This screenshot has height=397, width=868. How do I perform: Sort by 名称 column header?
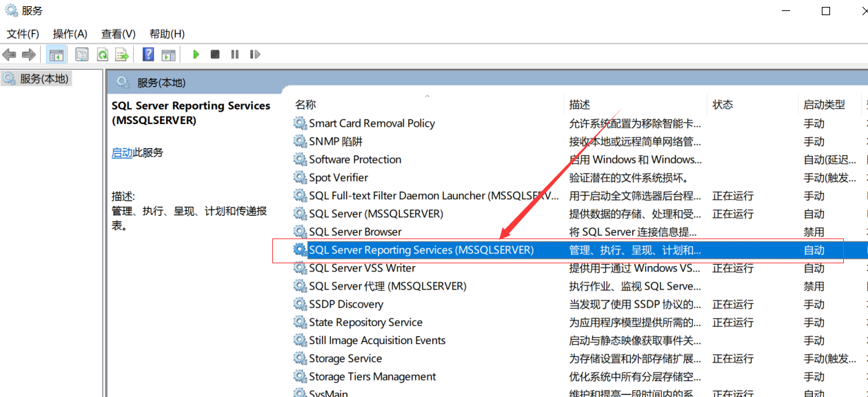tap(305, 104)
